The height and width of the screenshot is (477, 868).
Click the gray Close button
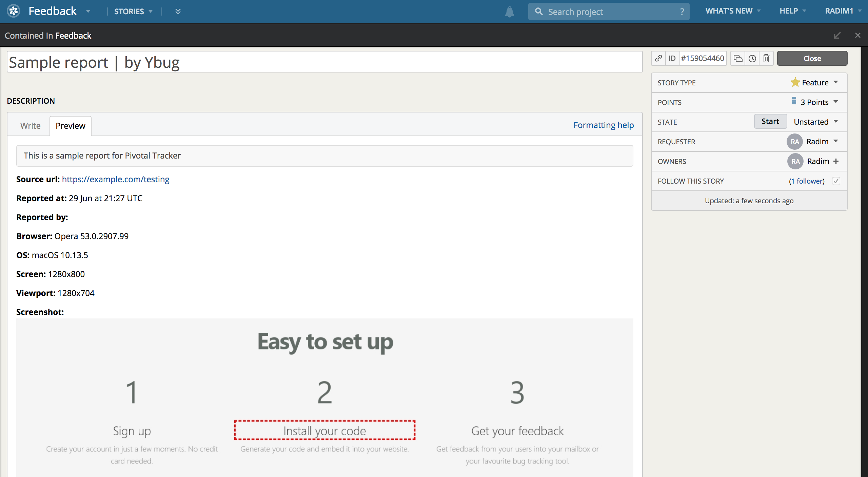point(812,58)
